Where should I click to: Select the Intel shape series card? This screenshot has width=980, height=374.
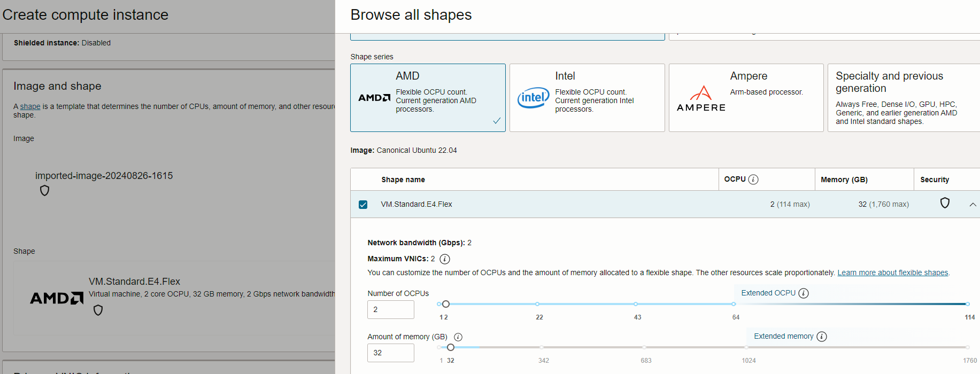click(x=587, y=98)
